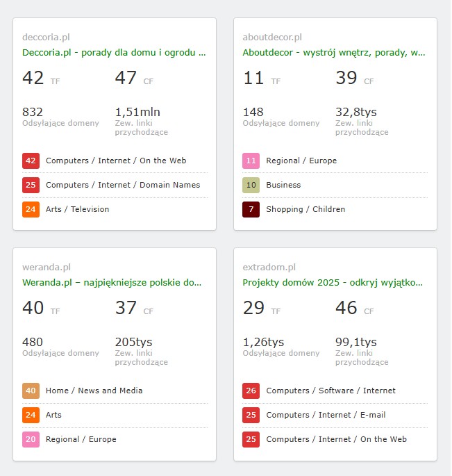452x476 pixels.
Task: Click aboutdecor.pl CF value 39
Action: click(x=346, y=78)
